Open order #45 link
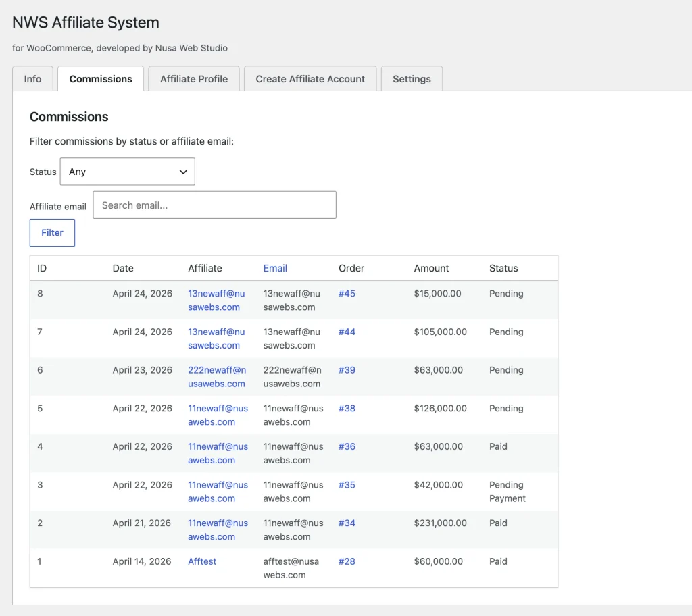692x616 pixels. (347, 294)
